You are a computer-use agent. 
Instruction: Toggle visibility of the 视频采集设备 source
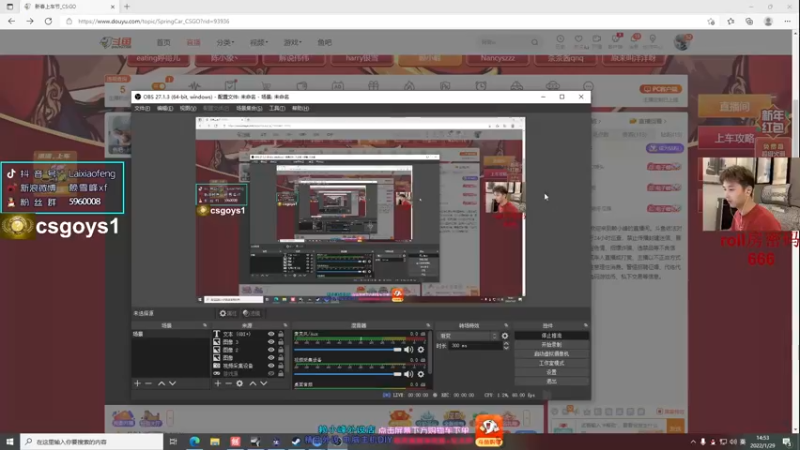(x=271, y=365)
